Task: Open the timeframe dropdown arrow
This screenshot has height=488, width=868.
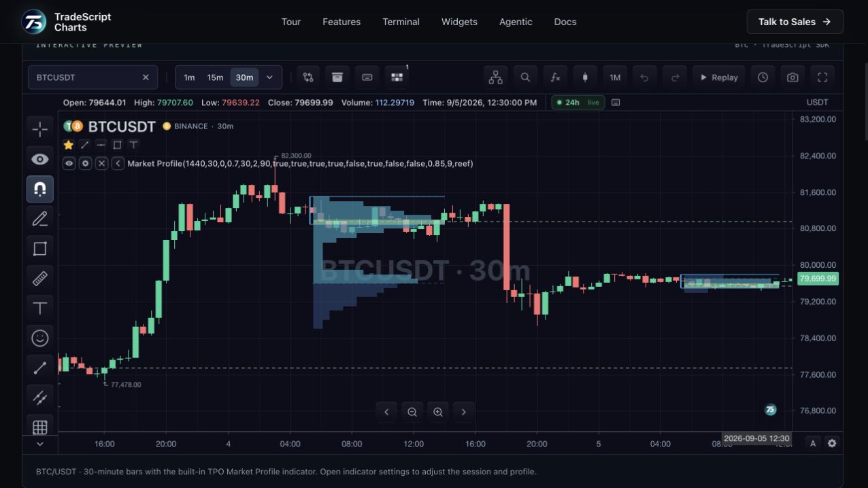Action: [269, 77]
